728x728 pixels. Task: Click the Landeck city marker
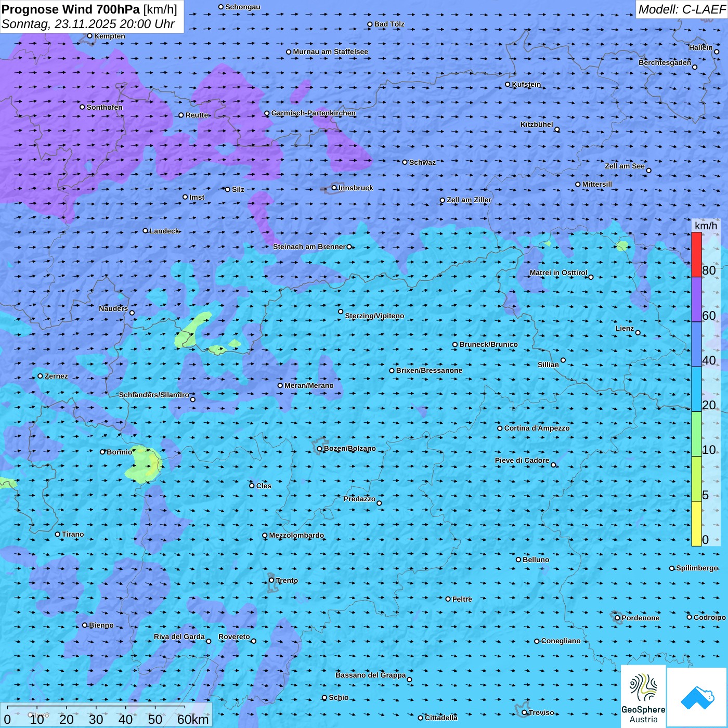click(x=146, y=231)
